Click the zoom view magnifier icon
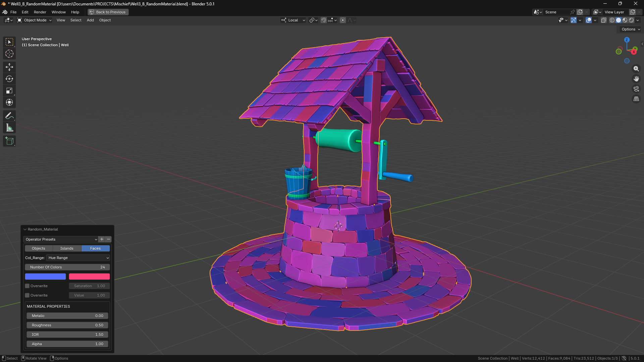The image size is (644, 362). tap(636, 69)
